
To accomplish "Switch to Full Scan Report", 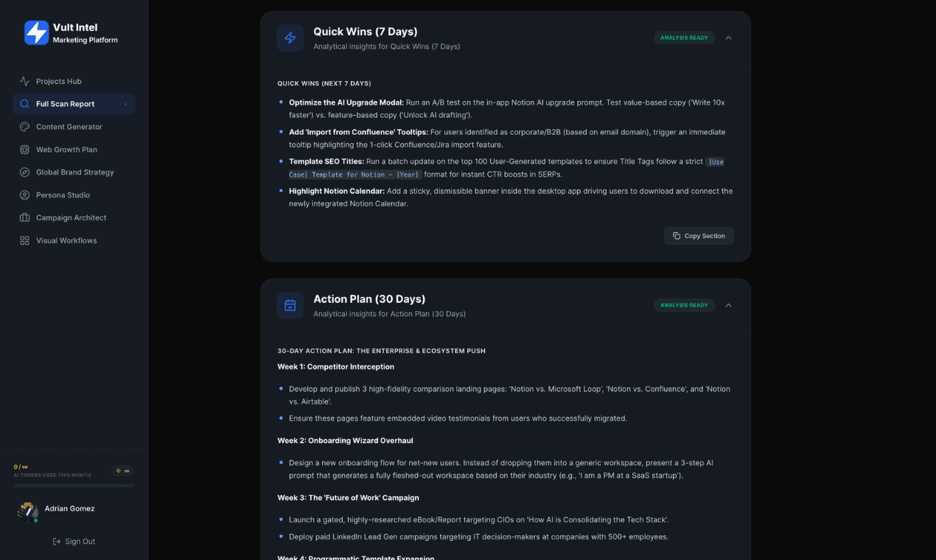I will coord(64,104).
